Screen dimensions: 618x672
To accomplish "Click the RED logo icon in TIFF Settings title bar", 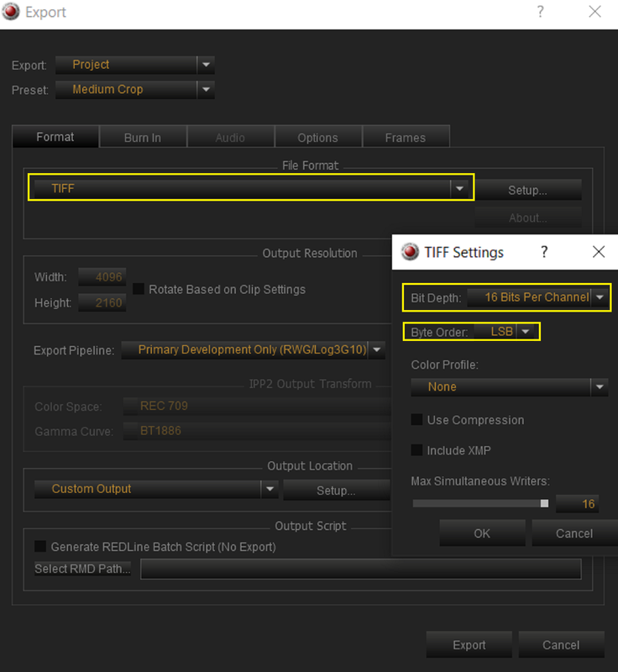I will 410,251.
